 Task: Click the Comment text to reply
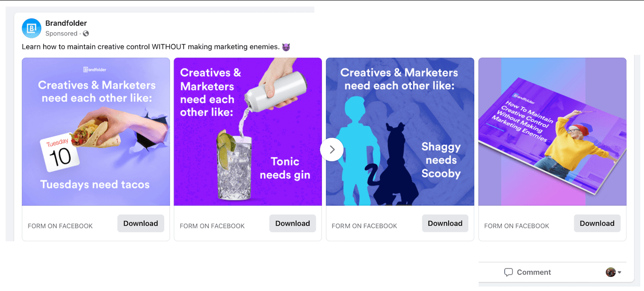click(x=533, y=272)
